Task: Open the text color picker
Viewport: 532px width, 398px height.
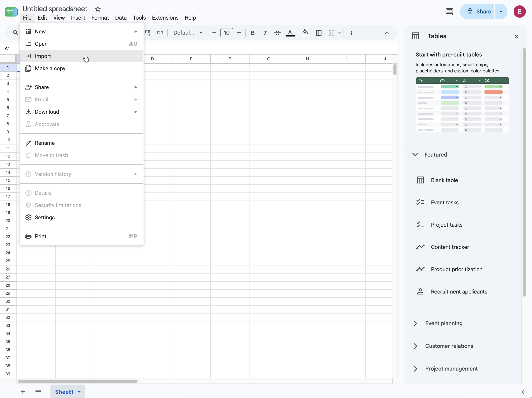Action: click(290, 33)
